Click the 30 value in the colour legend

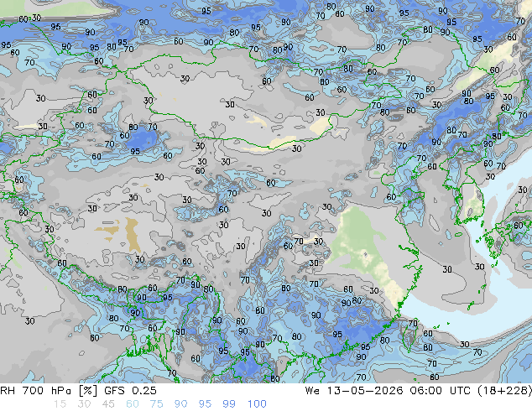pyautogui.click(x=84, y=404)
